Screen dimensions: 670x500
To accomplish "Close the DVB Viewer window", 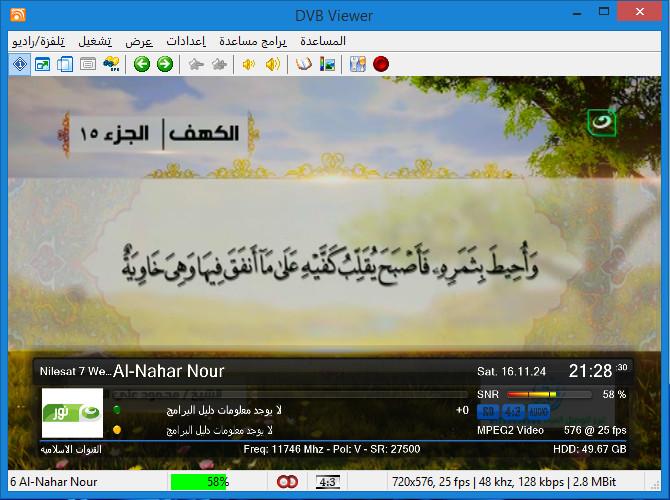I will click(x=640, y=12).
